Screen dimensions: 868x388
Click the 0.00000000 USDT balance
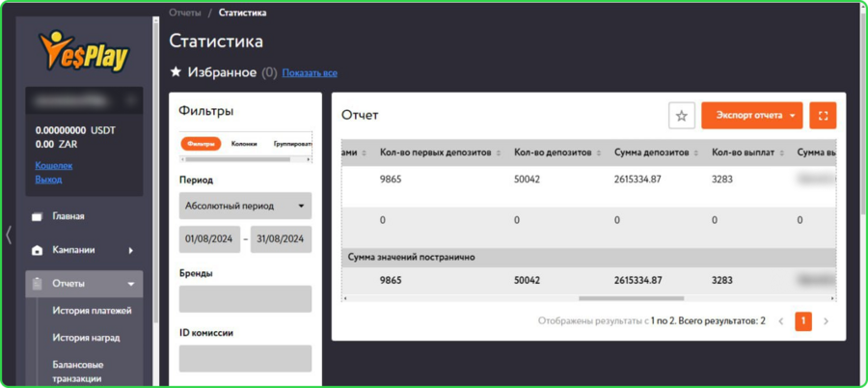point(76,131)
